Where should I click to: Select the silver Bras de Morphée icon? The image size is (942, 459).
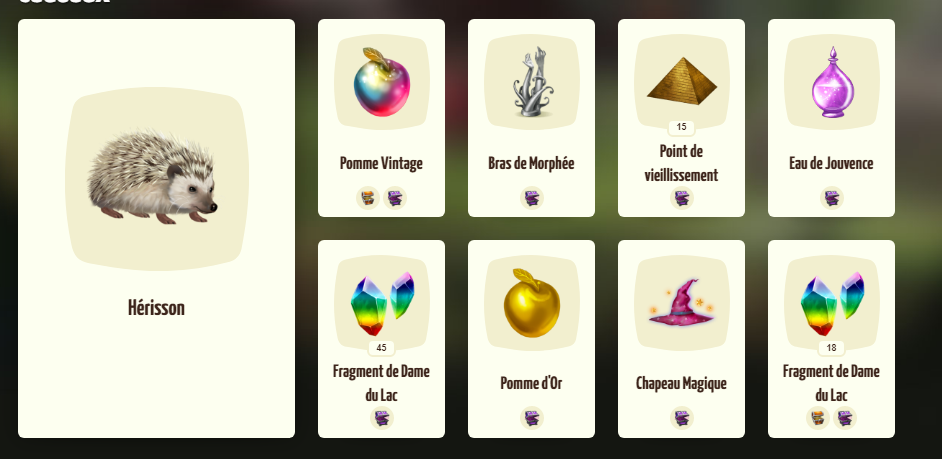pyautogui.click(x=532, y=82)
